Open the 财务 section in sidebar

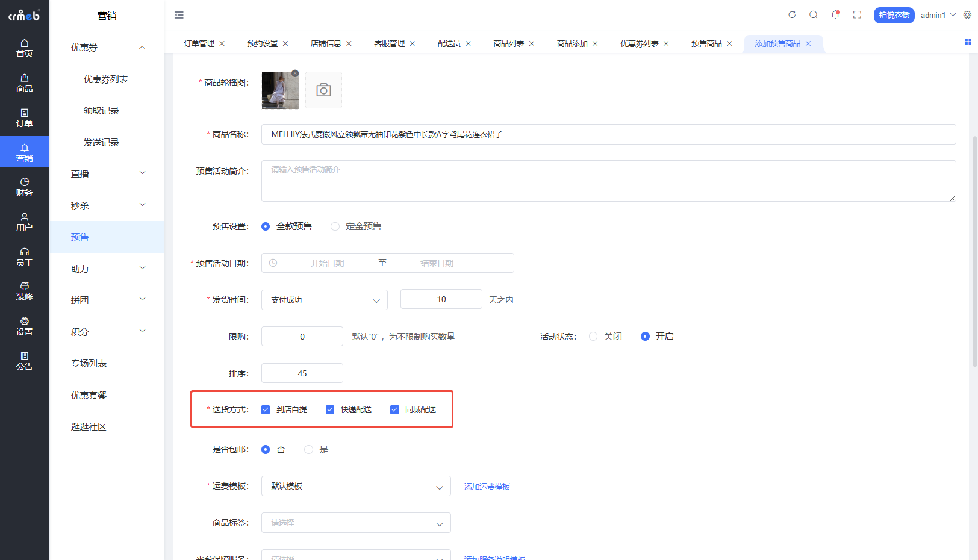(25, 187)
